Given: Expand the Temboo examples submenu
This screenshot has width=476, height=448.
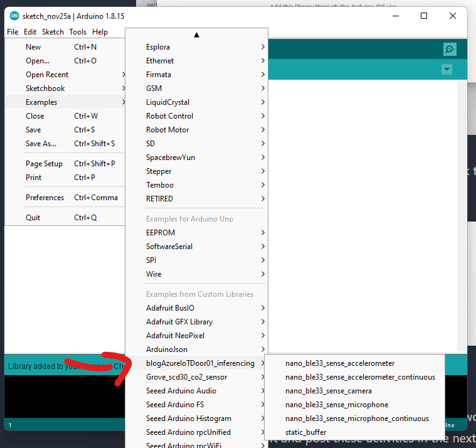Looking at the screenshot, I should [197, 185].
